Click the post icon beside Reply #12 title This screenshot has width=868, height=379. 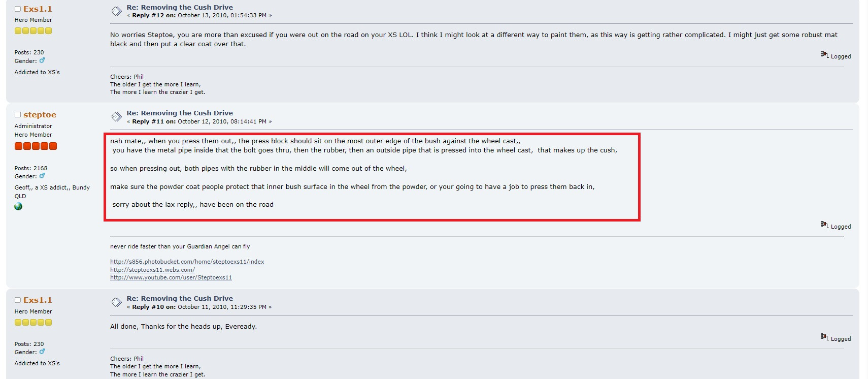(116, 11)
